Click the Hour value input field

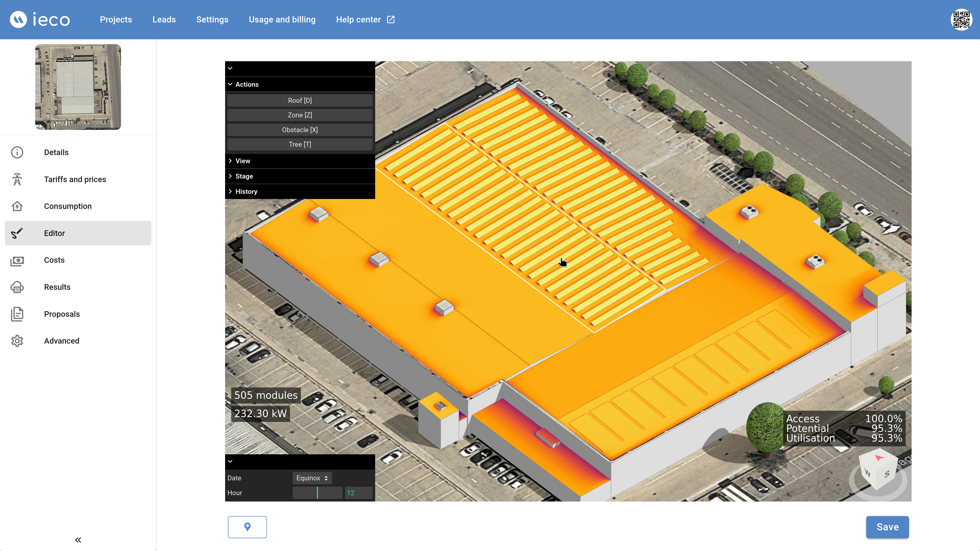click(358, 493)
